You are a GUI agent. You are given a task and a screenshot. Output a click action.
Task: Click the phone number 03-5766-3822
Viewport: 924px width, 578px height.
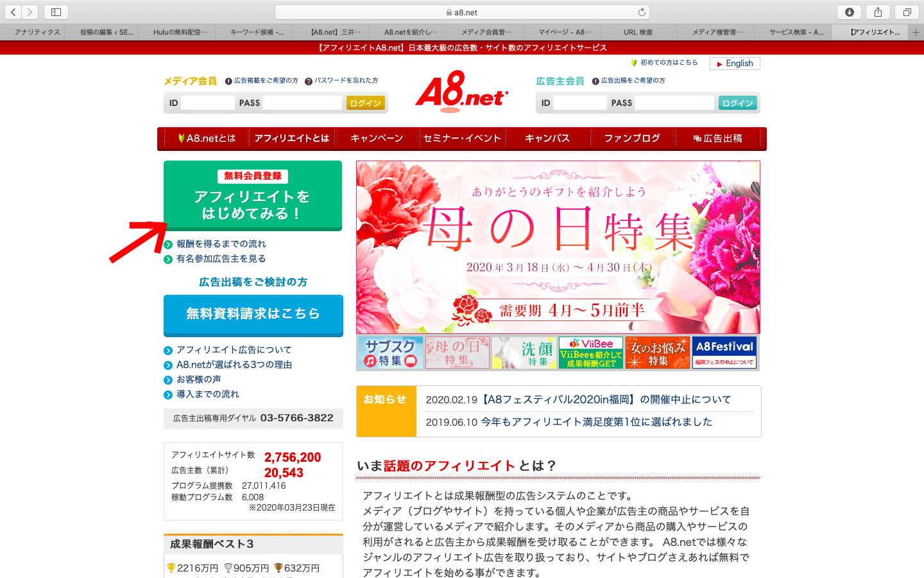(296, 418)
